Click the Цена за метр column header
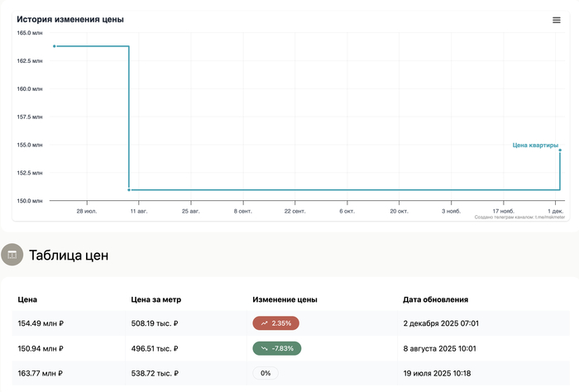 click(x=156, y=299)
